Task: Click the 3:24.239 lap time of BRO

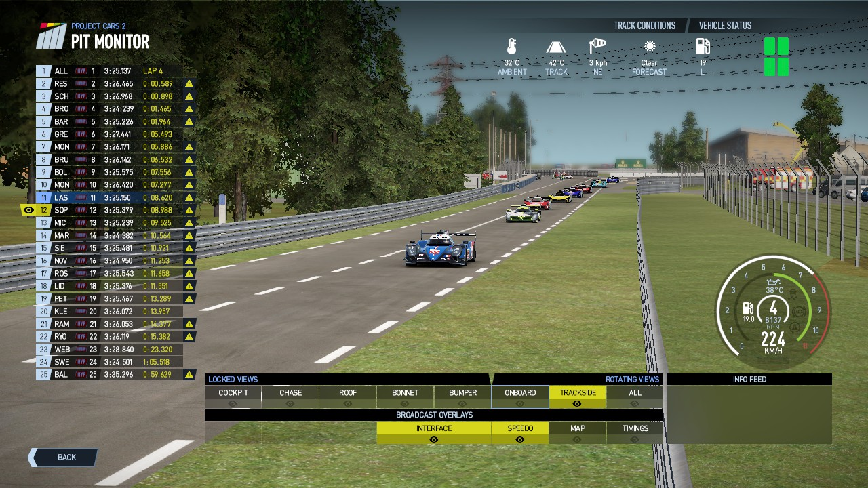Action: 118,109
